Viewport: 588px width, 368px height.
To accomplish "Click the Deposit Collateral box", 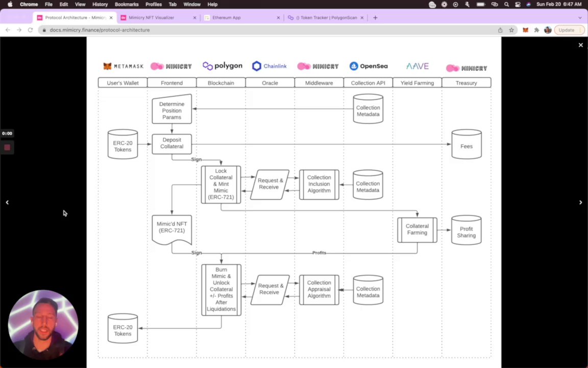I will tap(171, 144).
